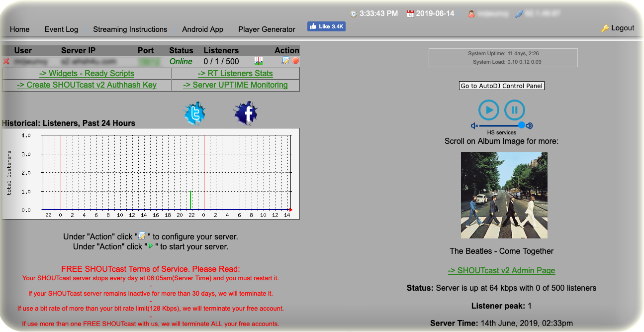The width and height of the screenshot is (644, 332).
Task: Click the Server IP column header
Action: [x=78, y=50]
